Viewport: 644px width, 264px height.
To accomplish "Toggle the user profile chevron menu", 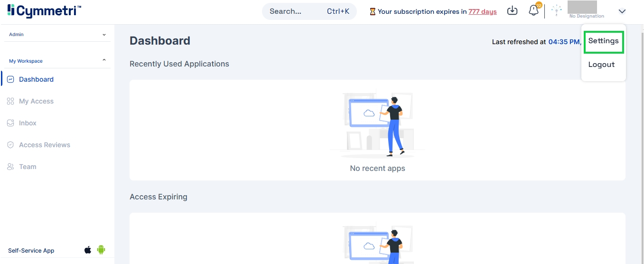I will click(x=622, y=11).
